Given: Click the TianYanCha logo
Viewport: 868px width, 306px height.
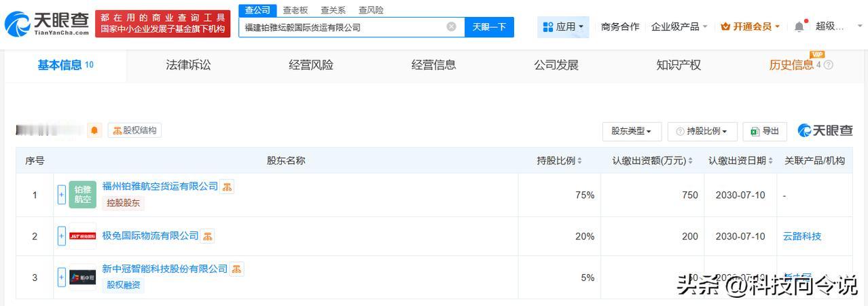Looking at the screenshot, I should coord(46,24).
